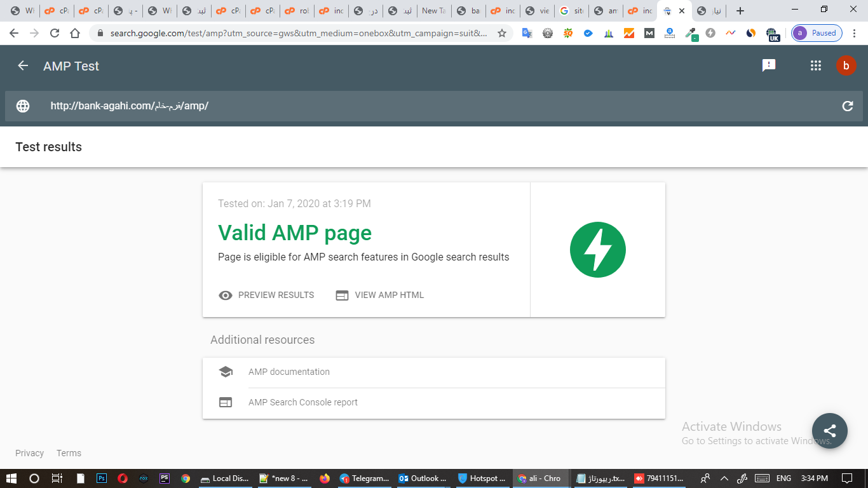Click 'Additional resources' heading
Image resolution: width=868 pixels, height=488 pixels.
pos(262,340)
